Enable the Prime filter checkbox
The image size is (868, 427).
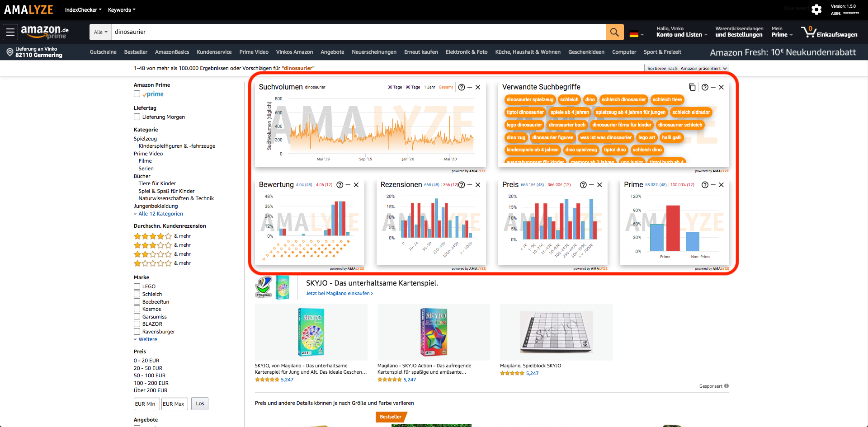pos(137,94)
